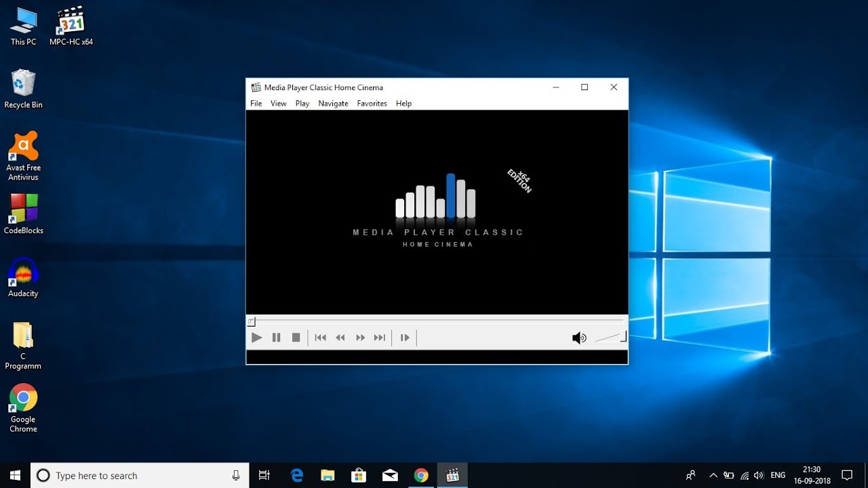Mute audio via speaker icon
This screenshot has height=488, width=868.
click(579, 338)
